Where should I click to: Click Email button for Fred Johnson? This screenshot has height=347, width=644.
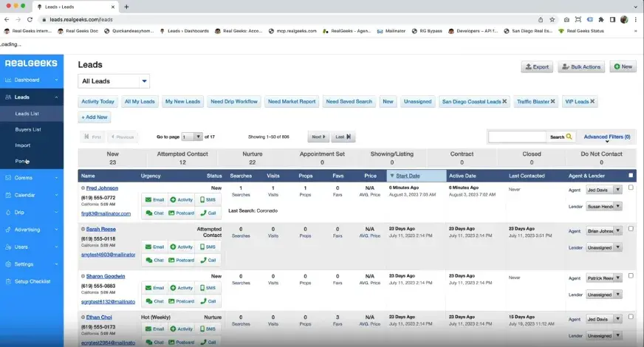[154, 200]
